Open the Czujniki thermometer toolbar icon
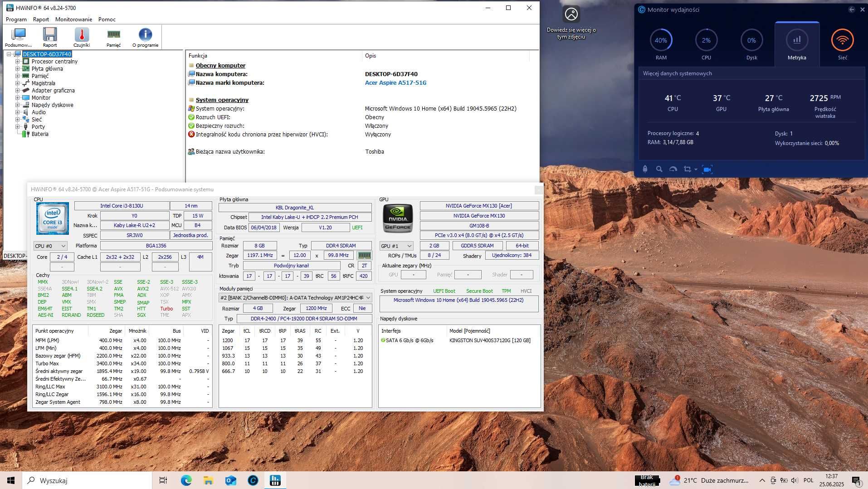This screenshot has height=489, width=868. (x=82, y=37)
